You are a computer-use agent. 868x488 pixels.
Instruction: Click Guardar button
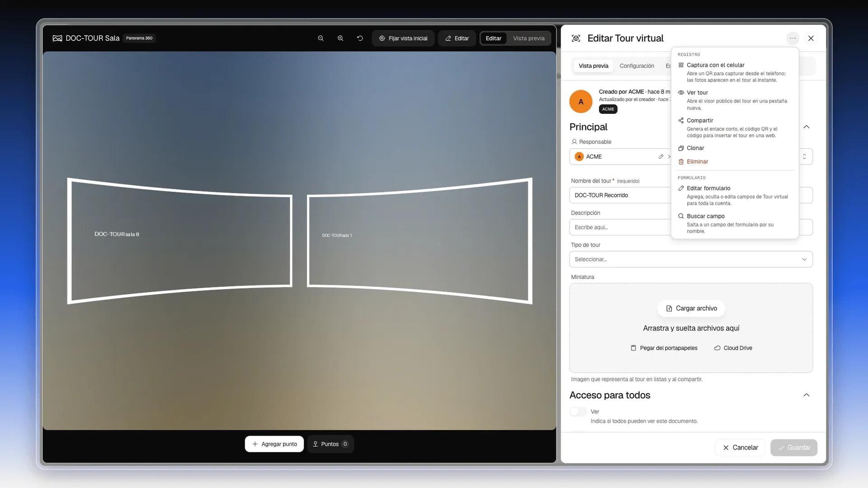[x=794, y=448]
